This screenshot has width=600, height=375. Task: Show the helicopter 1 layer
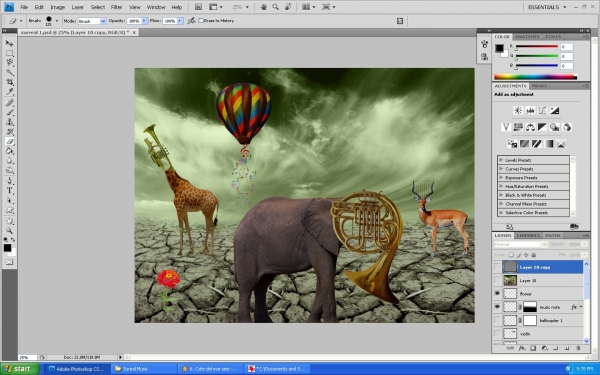coord(497,320)
